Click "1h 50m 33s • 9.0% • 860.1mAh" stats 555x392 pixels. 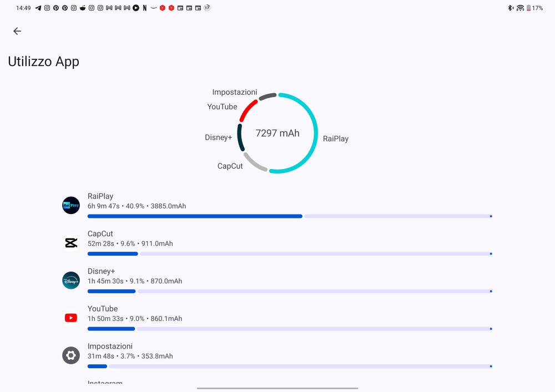tap(135, 318)
